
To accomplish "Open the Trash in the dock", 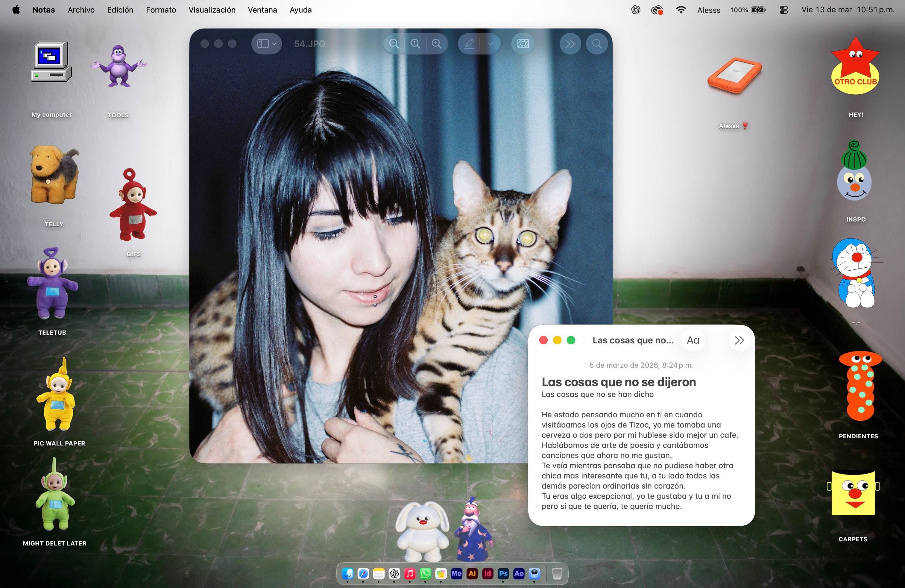I will click(557, 574).
